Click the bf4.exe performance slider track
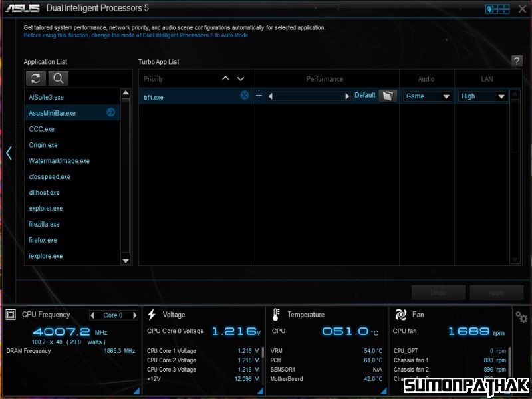 click(309, 96)
